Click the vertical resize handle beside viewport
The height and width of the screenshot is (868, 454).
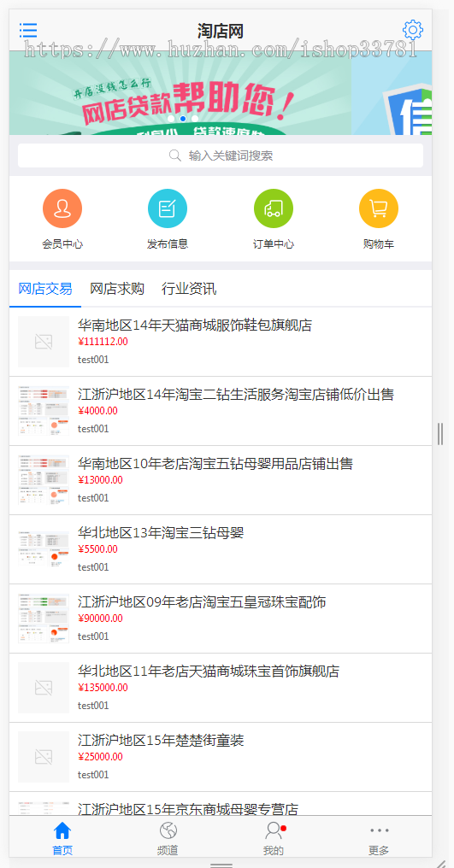[440, 434]
